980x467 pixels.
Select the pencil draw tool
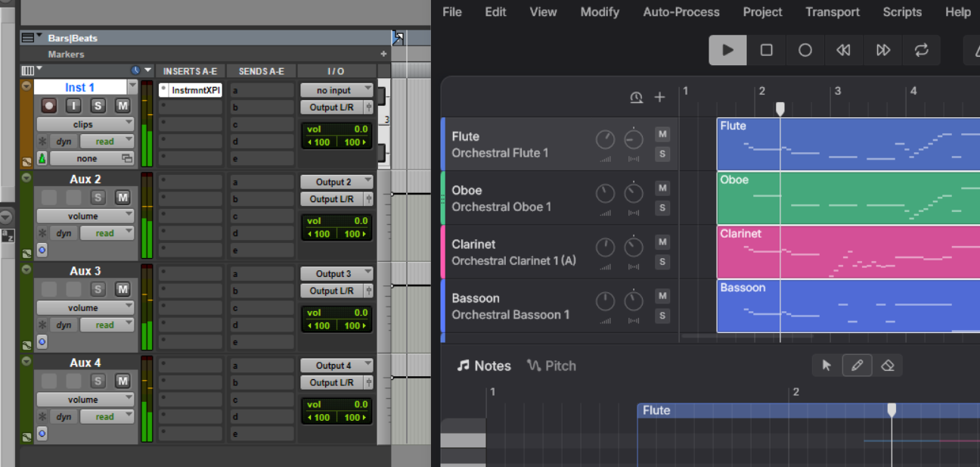pyautogui.click(x=857, y=366)
